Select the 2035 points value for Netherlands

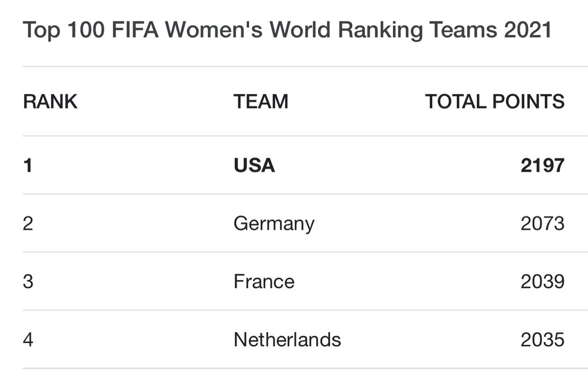542,339
